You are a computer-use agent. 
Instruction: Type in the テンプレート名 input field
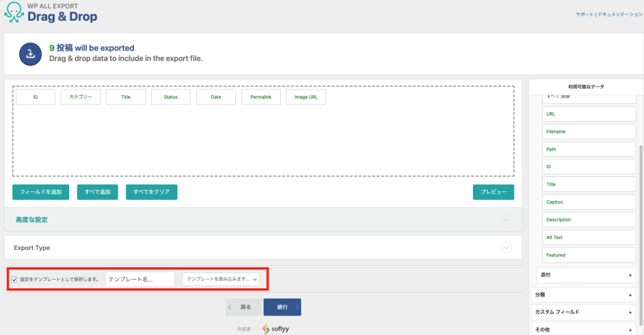(x=140, y=279)
